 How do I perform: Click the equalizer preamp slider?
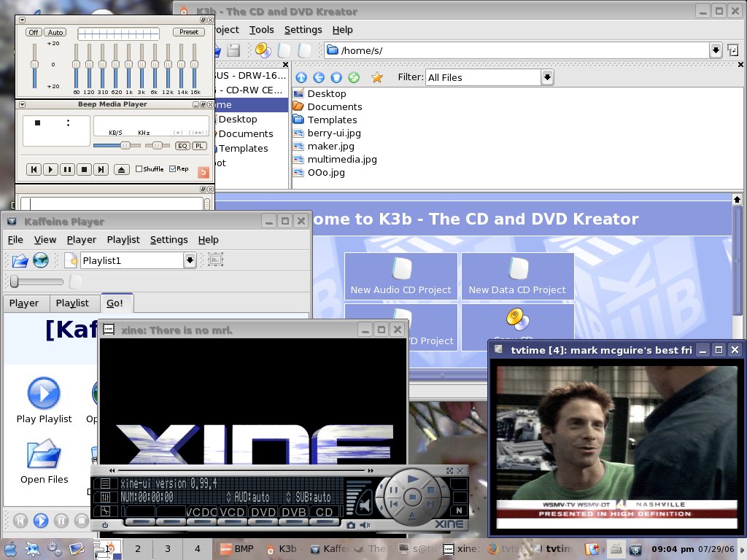point(34,65)
